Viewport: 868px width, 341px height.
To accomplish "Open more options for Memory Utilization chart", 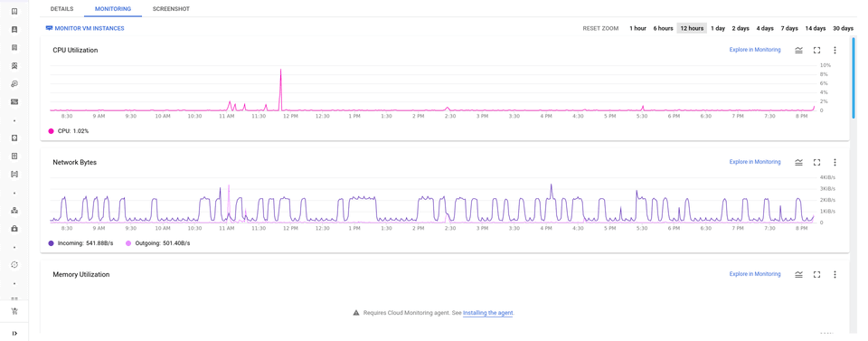I will point(835,275).
